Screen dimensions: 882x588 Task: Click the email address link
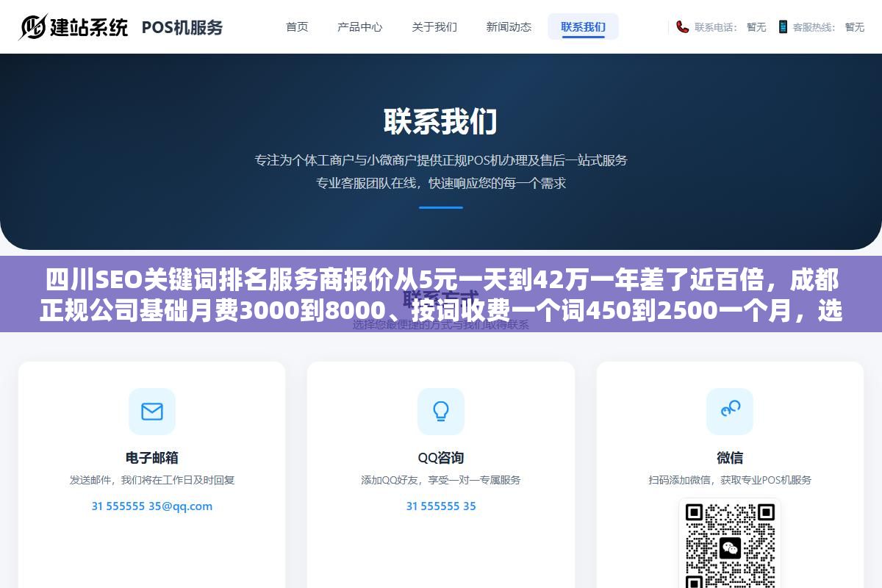tap(152, 506)
